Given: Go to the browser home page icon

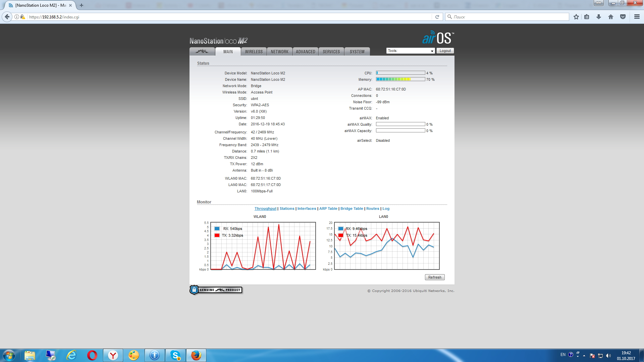Looking at the screenshot, I should [x=611, y=17].
